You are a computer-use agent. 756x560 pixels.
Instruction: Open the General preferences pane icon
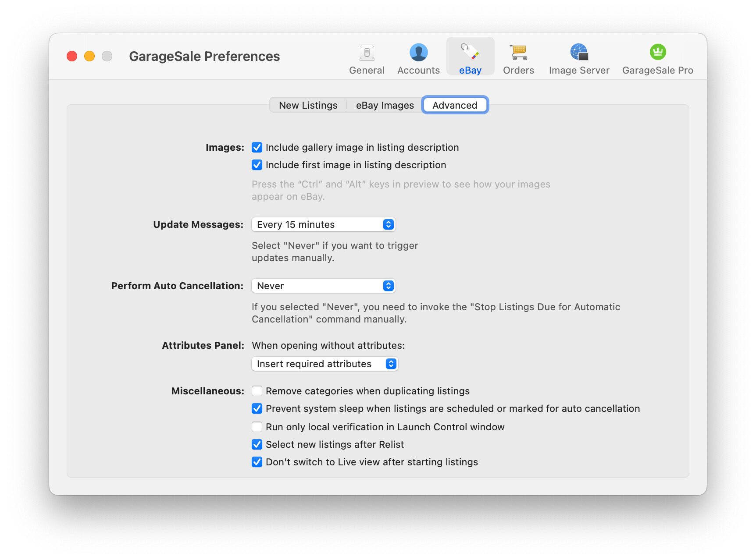pos(367,53)
